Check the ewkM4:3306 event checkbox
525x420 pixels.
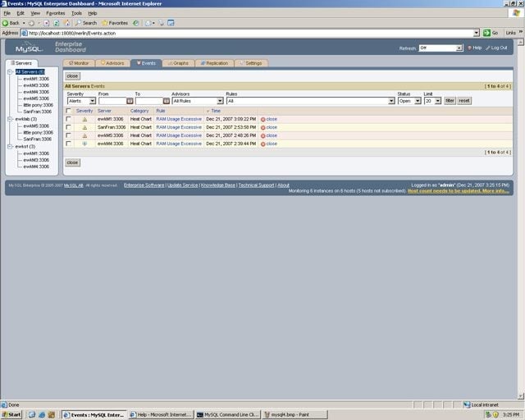(x=68, y=144)
